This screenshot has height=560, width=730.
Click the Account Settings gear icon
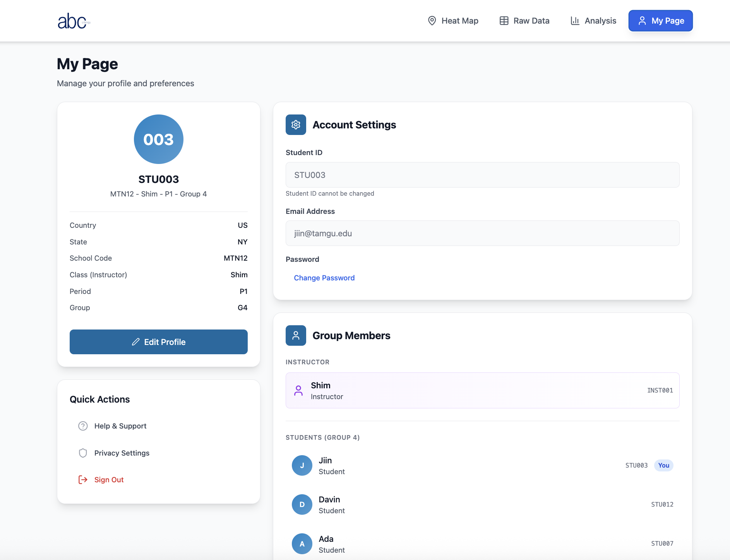click(296, 125)
